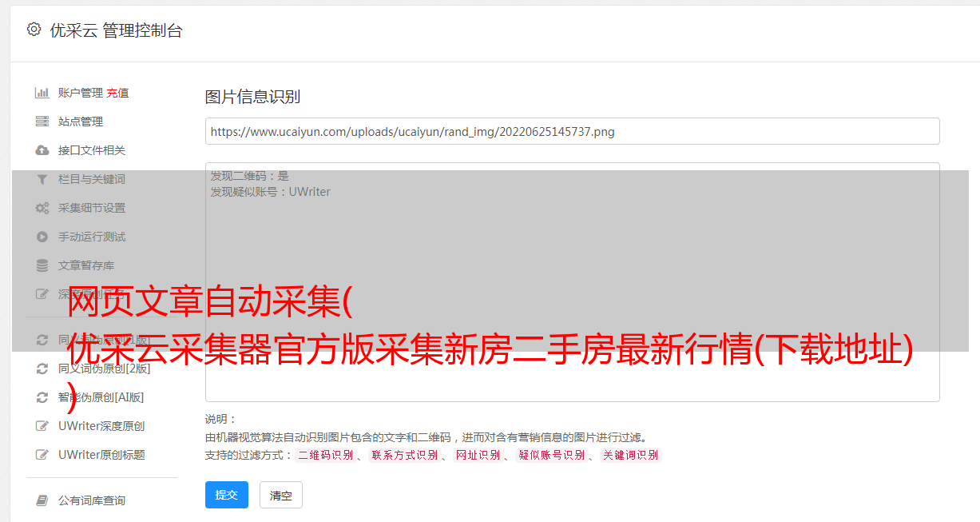Open 账户管理 in the sidebar
Viewport: 980px width, 522px height.
click(80, 93)
